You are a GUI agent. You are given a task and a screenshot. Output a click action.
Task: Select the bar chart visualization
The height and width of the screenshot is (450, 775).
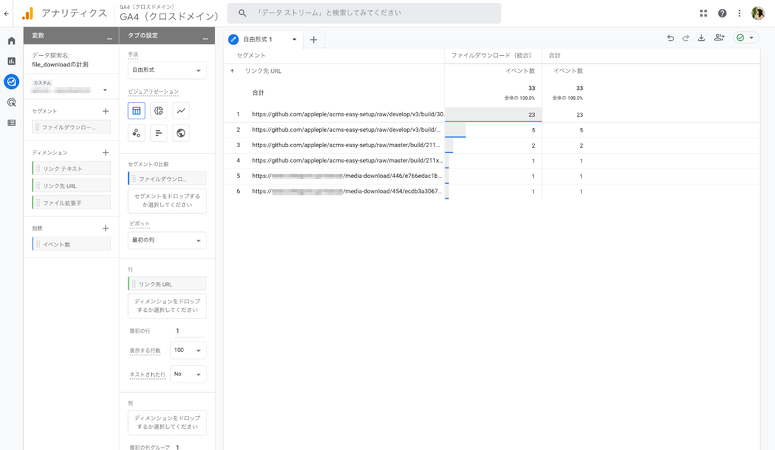159,133
